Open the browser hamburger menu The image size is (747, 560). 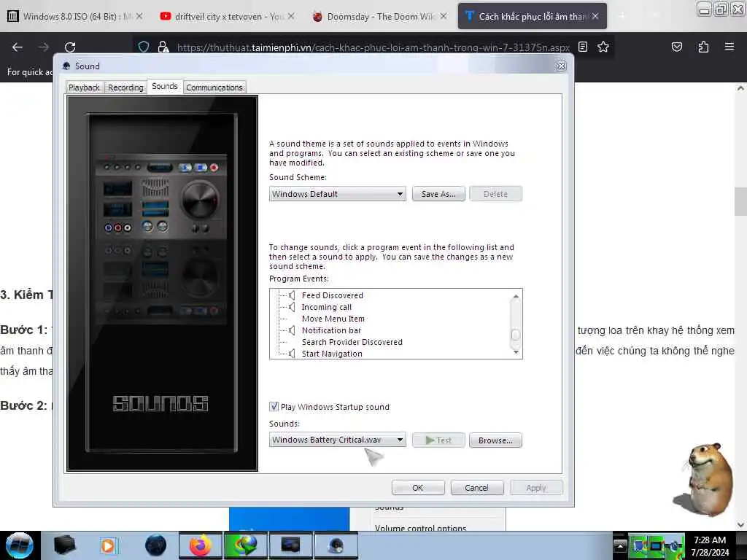pos(729,47)
